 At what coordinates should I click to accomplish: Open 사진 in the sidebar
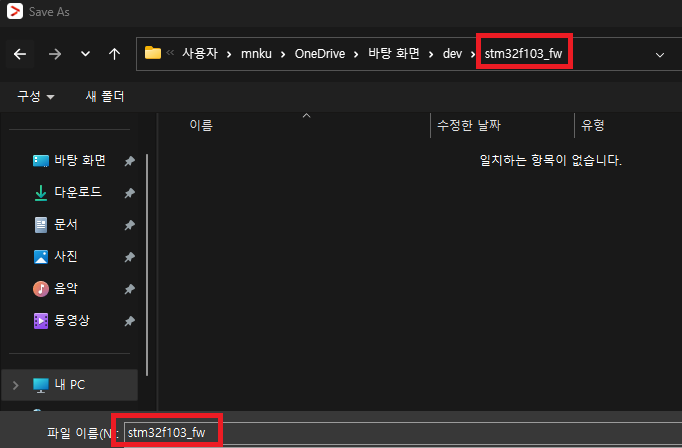point(66,256)
